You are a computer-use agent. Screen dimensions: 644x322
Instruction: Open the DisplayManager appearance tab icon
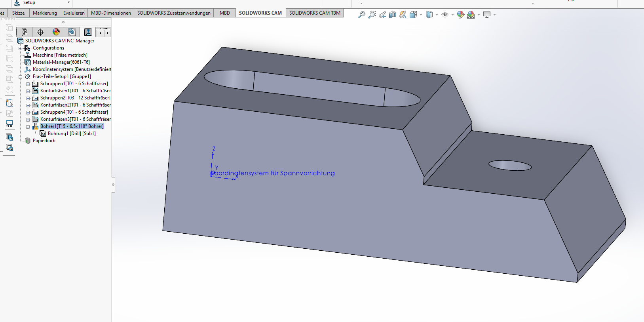(x=56, y=32)
